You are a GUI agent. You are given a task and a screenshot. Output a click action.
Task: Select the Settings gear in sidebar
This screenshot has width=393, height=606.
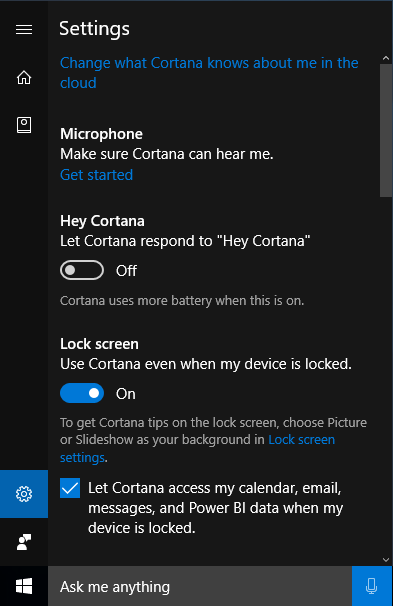24,494
